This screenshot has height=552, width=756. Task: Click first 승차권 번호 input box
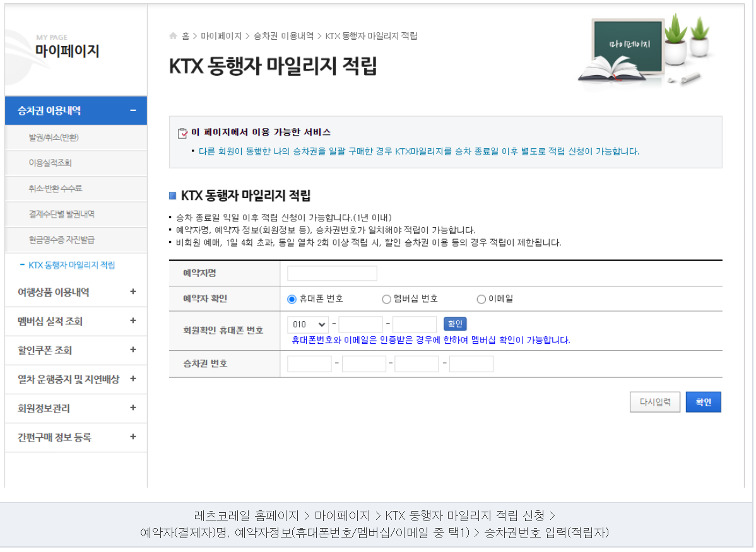[310, 365]
